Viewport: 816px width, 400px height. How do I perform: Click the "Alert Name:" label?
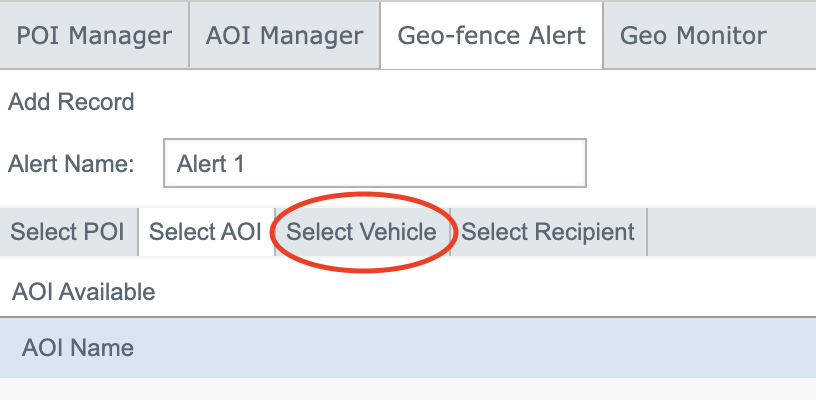point(71,163)
